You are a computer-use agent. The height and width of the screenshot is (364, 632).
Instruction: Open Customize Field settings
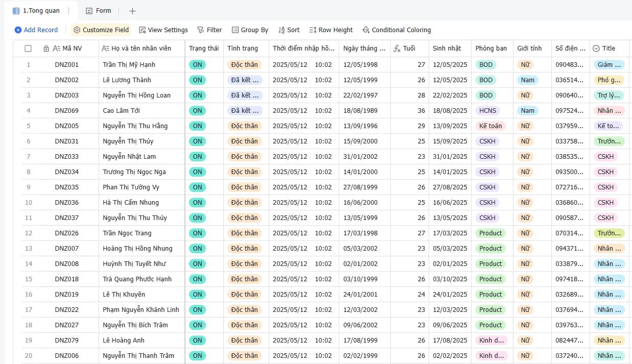click(x=101, y=30)
